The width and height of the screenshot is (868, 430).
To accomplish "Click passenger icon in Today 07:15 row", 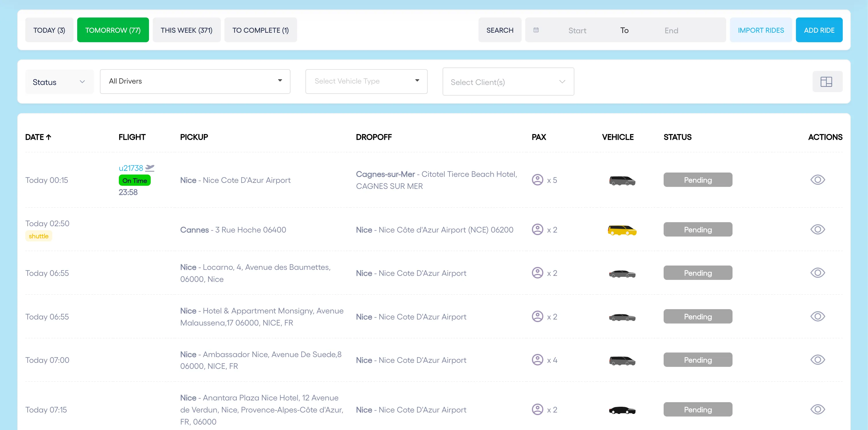I will tap(537, 409).
